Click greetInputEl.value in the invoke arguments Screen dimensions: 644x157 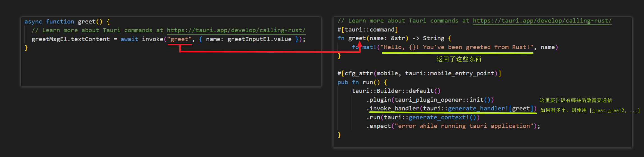(x=259, y=39)
